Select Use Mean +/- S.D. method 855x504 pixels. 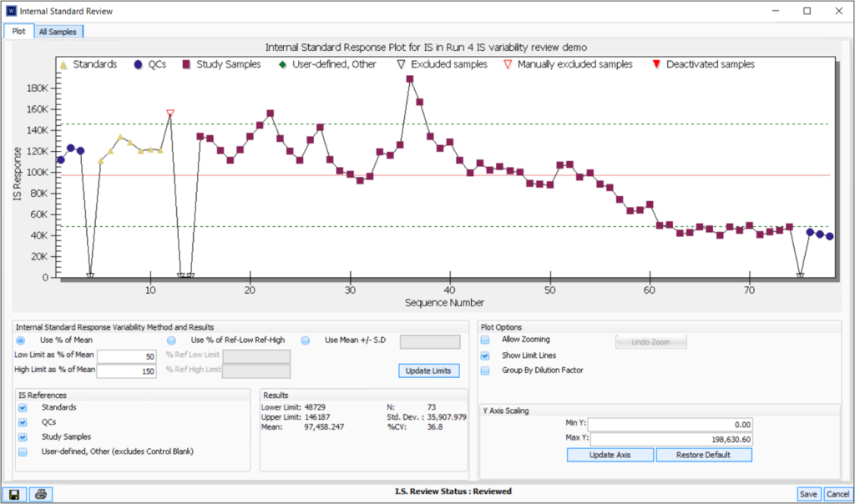[x=305, y=340]
